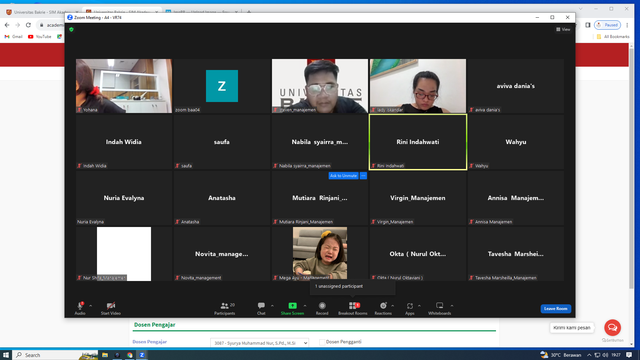Expand reactions options arrow
The width and height of the screenshot is (640, 360).
click(393, 306)
